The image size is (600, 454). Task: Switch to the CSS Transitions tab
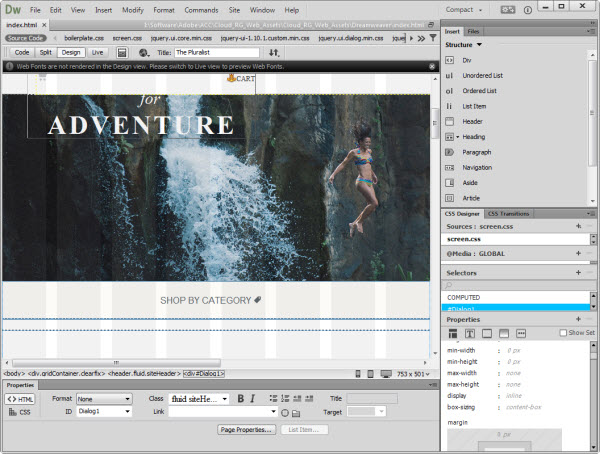click(508, 214)
